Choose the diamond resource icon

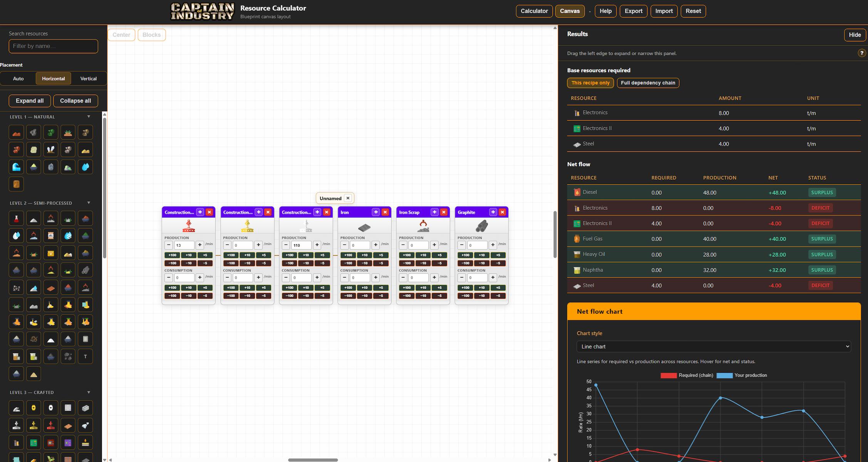85,425
